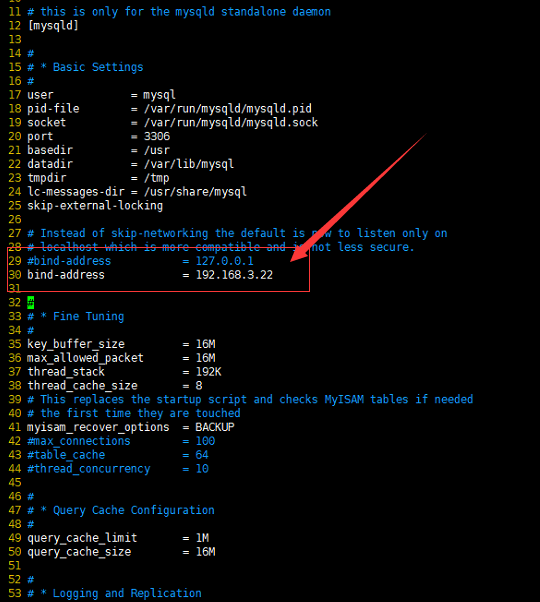Click commented '#max_connections' setting
The height and width of the screenshot is (602, 540).
click(x=79, y=441)
